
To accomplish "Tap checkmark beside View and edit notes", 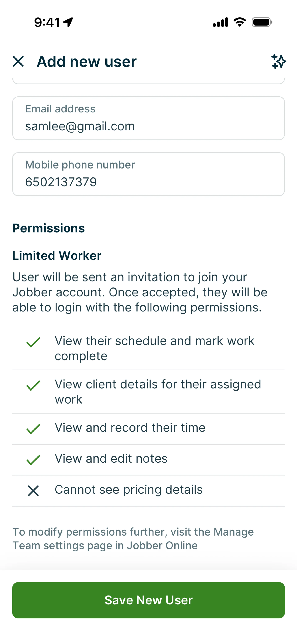I will [x=33, y=460].
